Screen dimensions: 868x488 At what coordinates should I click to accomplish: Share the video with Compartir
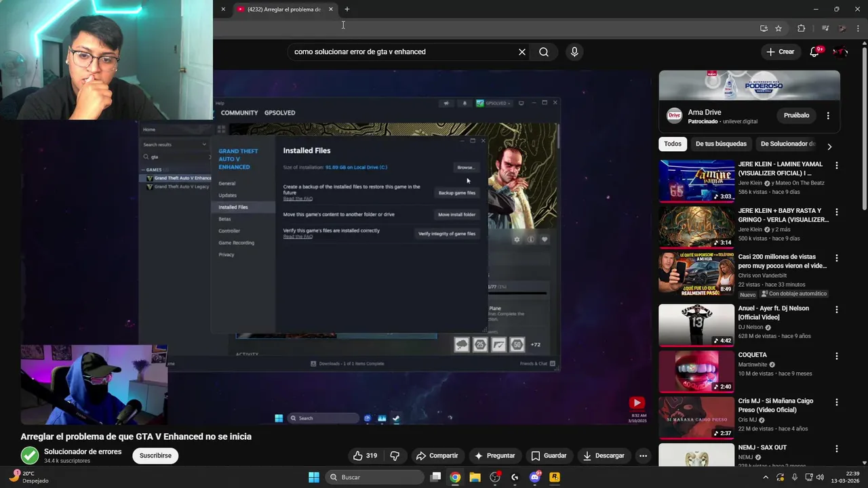[437, 455]
